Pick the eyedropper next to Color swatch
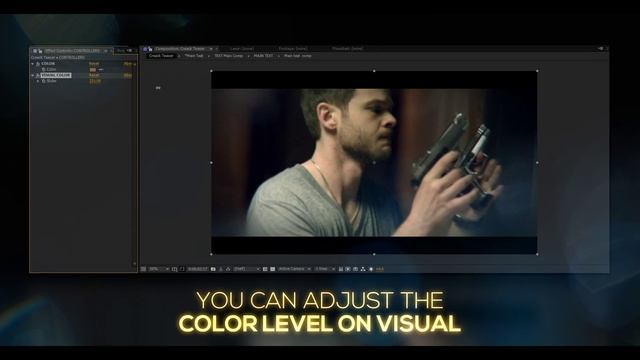 tap(100, 70)
